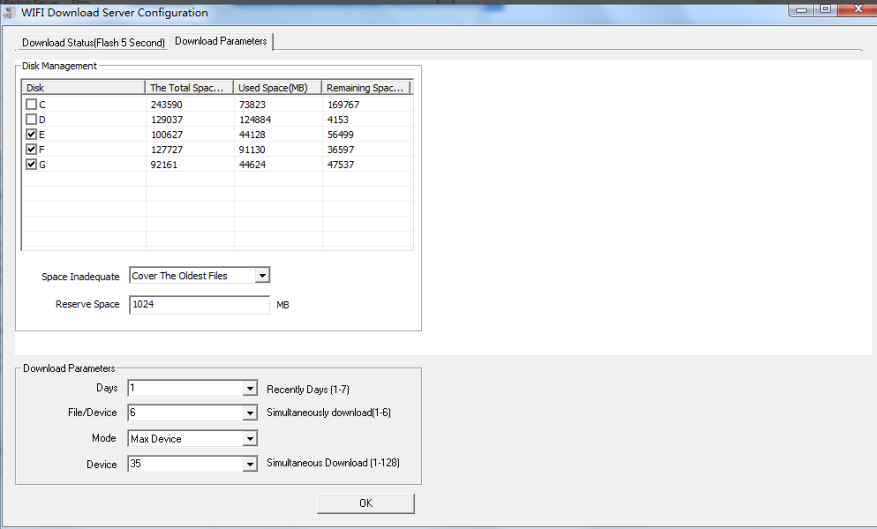Click the OK button
The image size is (877, 529).
(366, 503)
